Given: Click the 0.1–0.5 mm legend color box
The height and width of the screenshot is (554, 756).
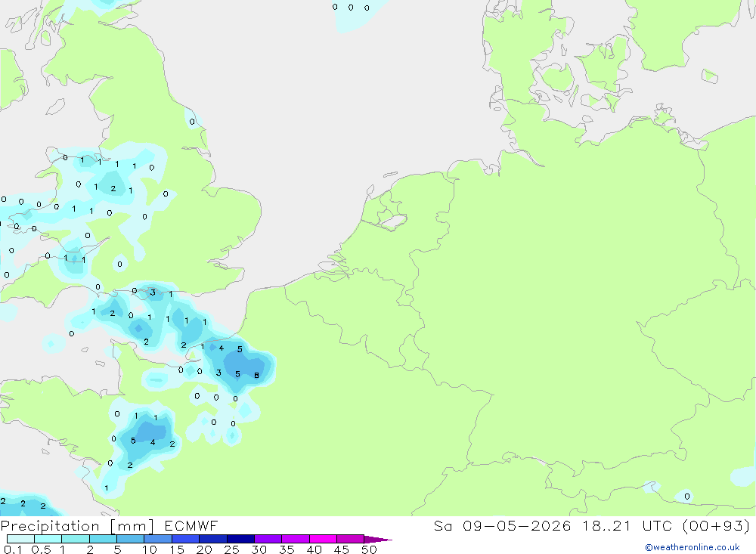Looking at the screenshot, I should (20, 539).
